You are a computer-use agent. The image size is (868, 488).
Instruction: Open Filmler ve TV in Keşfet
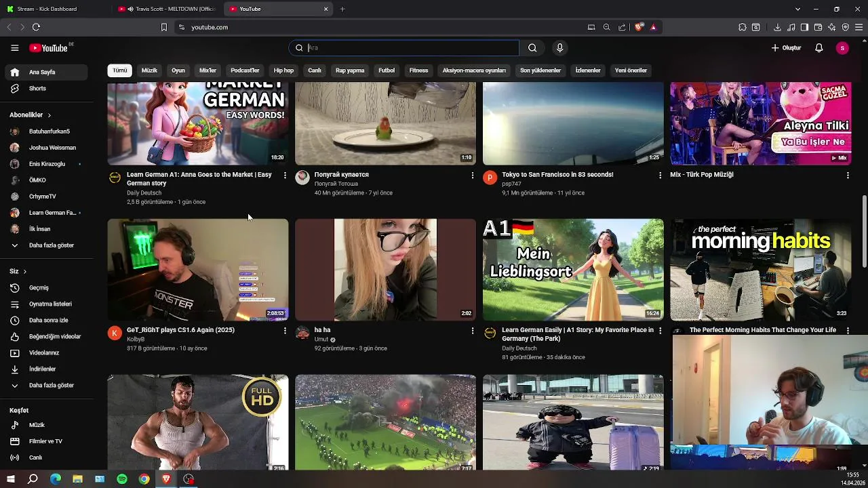(46, 441)
